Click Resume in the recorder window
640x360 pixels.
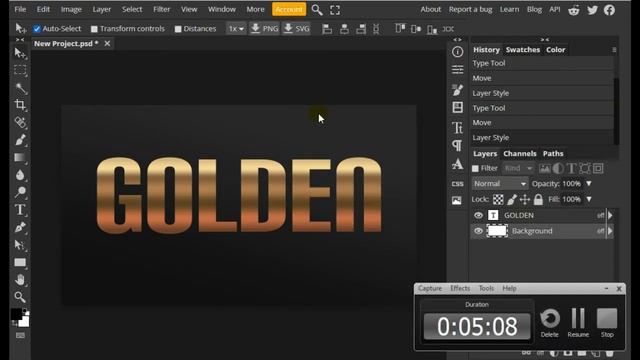[x=578, y=322]
